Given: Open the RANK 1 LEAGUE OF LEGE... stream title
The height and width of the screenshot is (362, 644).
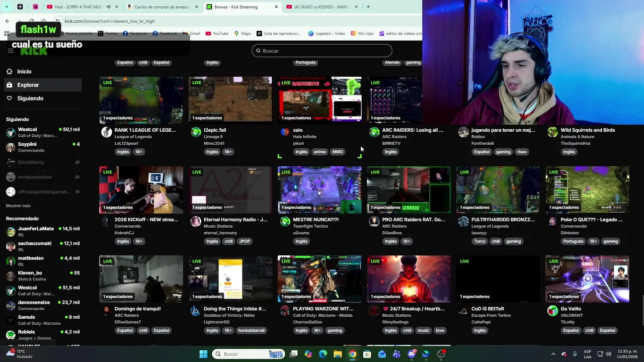Looking at the screenshot, I should [x=145, y=130].
